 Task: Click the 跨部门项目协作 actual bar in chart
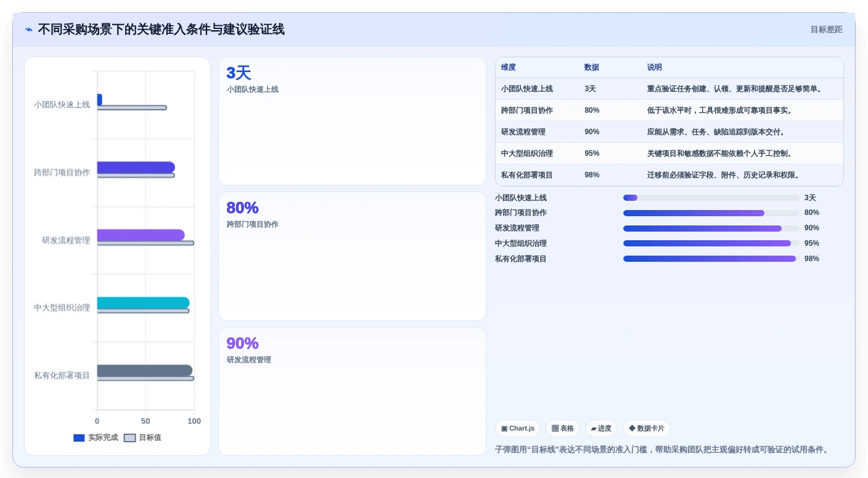click(136, 168)
